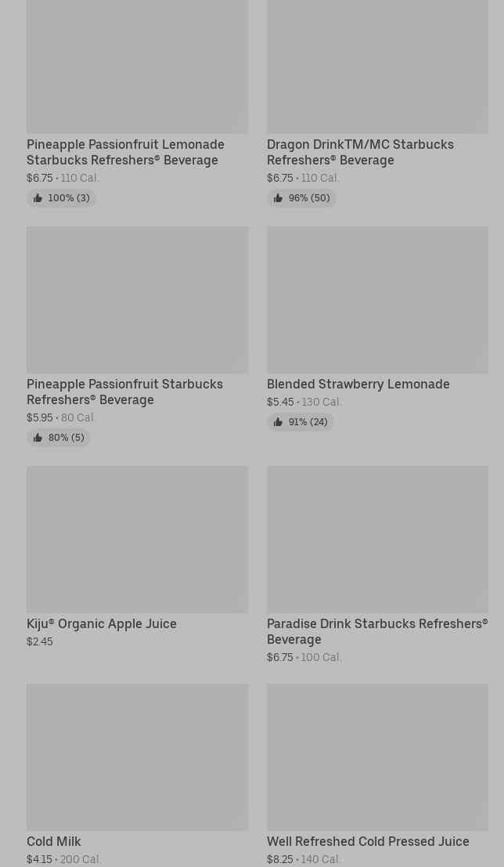Open the Blended Strawberry Lemonade image
The image size is (504, 867).
[377, 299]
